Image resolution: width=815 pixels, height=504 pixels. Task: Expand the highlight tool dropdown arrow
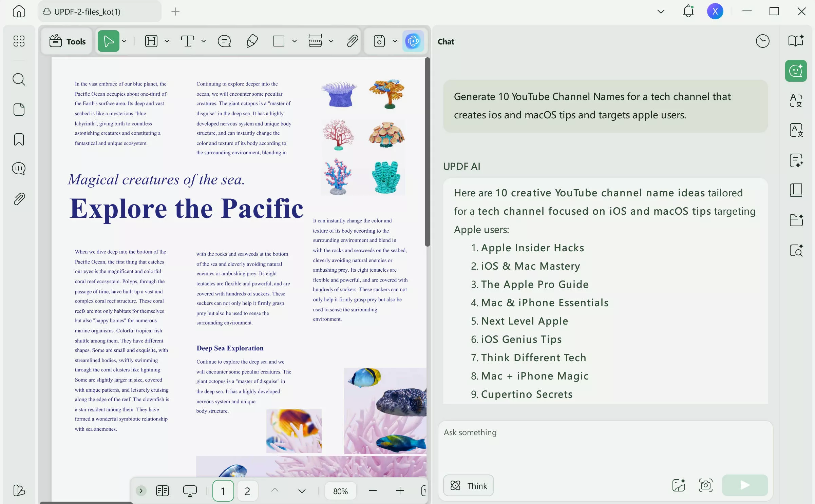[x=167, y=41]
